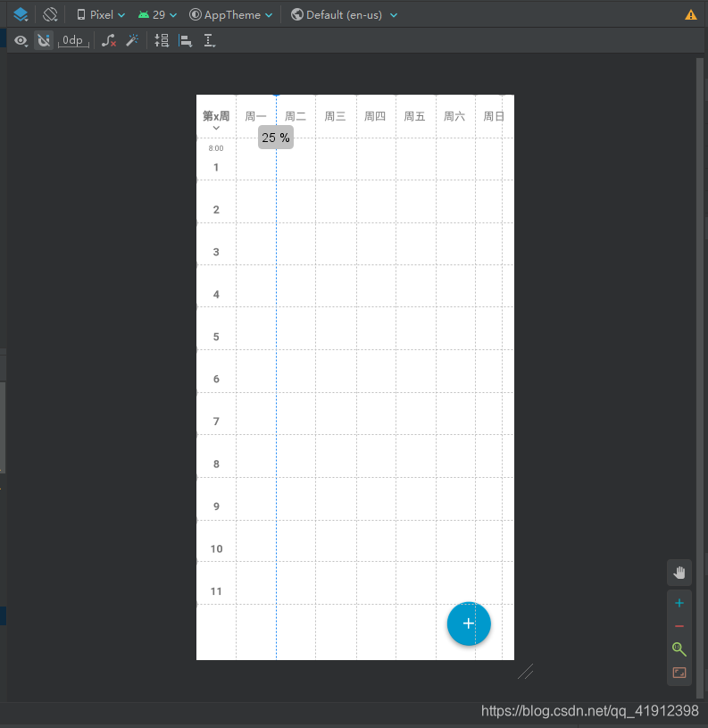Open the Align tool icon

(x=186, y=41)
